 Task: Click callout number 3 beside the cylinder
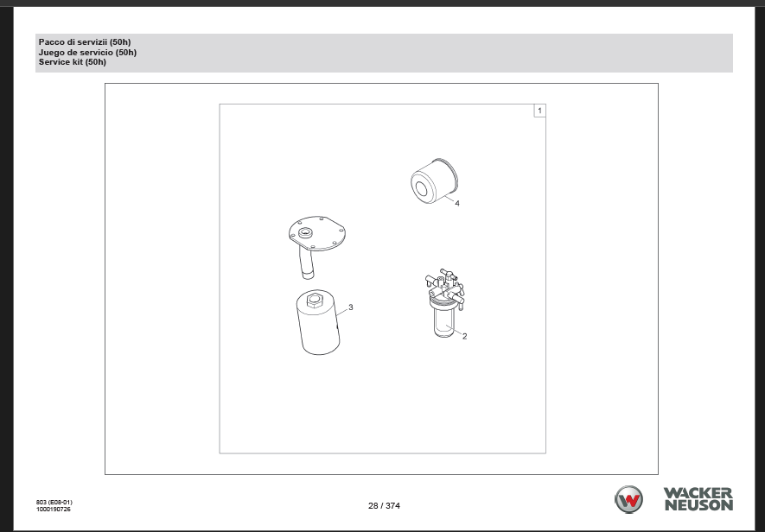(x=350, y=307)
